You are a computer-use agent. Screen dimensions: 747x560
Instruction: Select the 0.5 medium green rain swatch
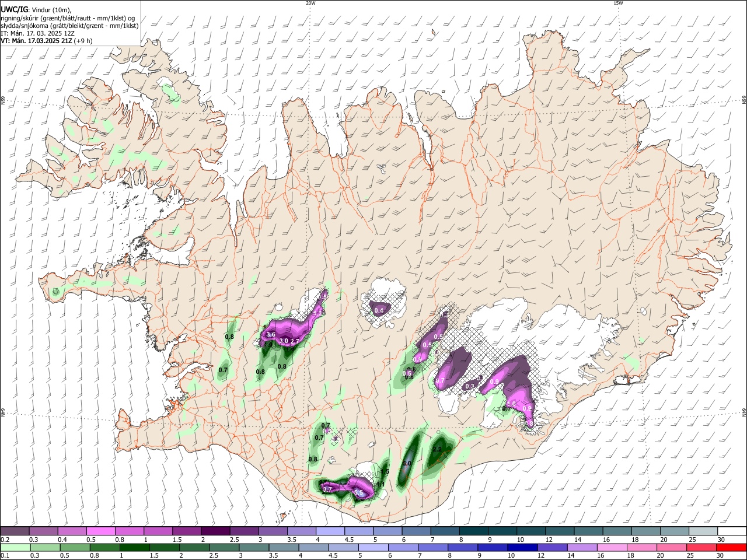click(x=75, y=547)
